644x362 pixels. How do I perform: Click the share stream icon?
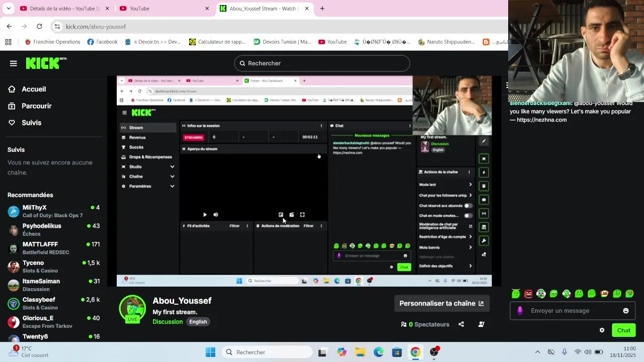461,324
